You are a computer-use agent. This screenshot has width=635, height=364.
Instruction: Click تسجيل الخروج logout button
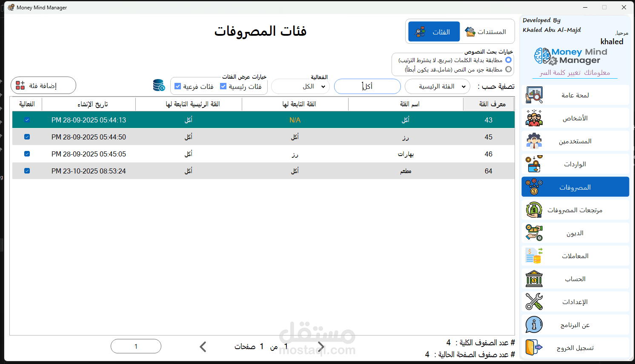pos(575,347)
